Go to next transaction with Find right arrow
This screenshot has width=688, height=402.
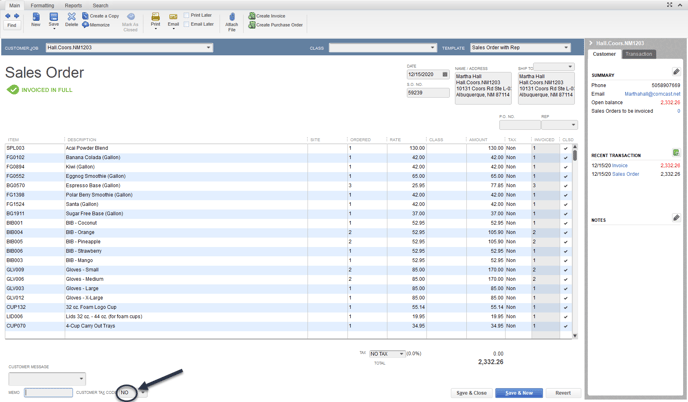[17, 16]
